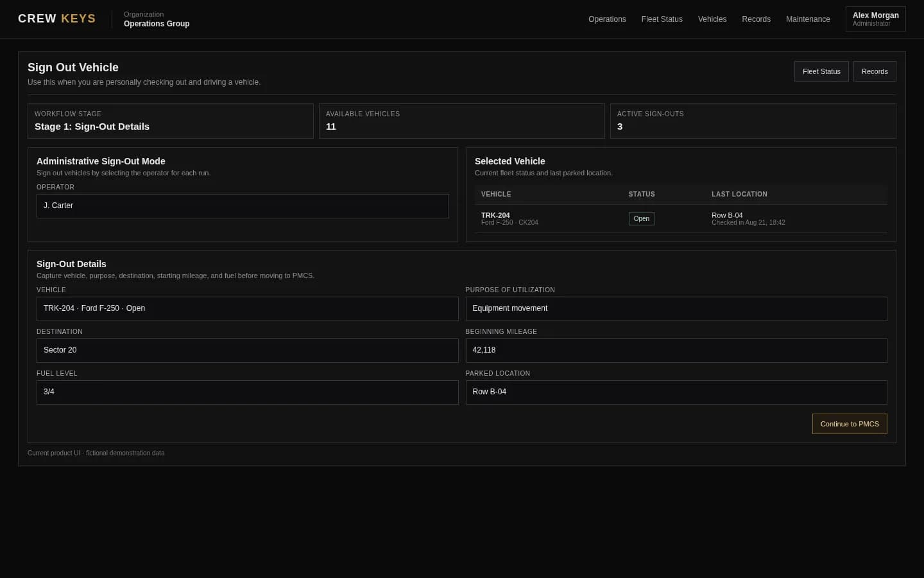Screen dimensions: 924x578
Task: Click 'Checked in Aug 21, 18:42' text
Action: pos(748,223)
